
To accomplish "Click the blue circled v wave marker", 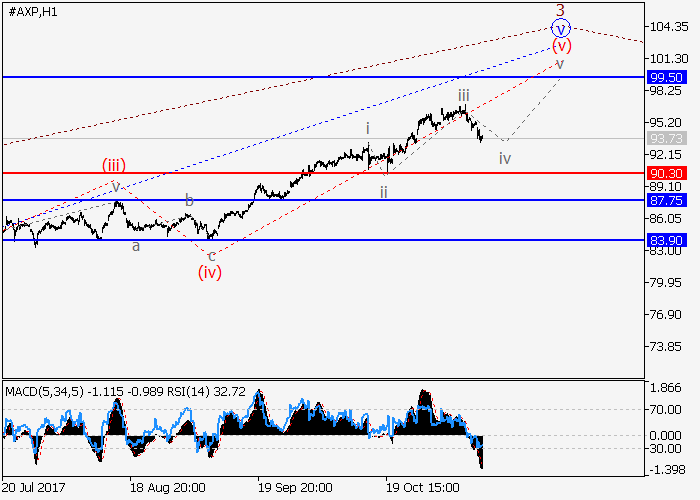I will coord(561,29).
